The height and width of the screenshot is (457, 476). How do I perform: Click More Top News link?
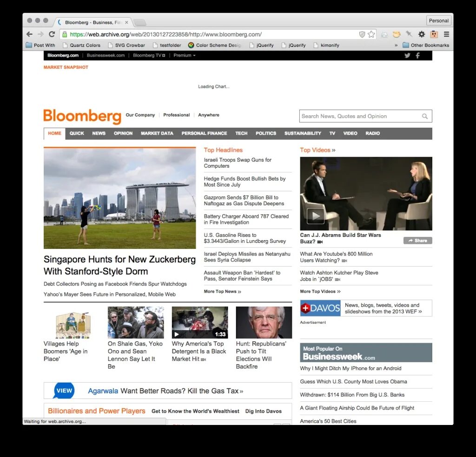click(x=223, y=291)
